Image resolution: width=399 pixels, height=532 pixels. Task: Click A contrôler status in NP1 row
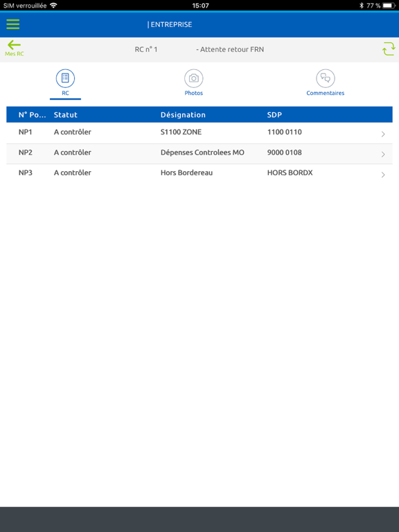tap(72, 132)
